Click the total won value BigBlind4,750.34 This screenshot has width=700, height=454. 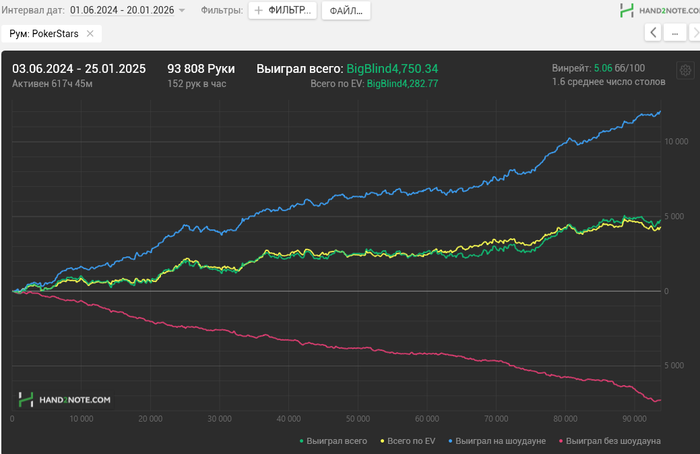coord(392,69)
